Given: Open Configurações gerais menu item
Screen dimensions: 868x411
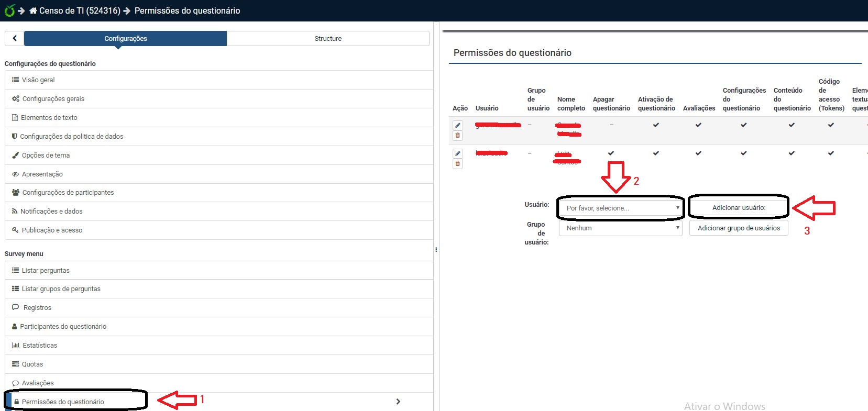Looking at the screenshot, I should click(219, 98).
